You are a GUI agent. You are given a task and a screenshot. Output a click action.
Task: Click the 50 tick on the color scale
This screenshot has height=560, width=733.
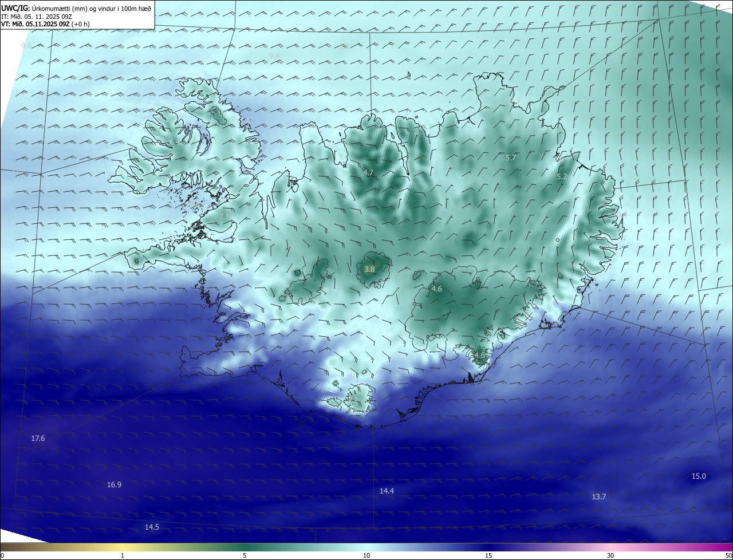click(728, 555)
